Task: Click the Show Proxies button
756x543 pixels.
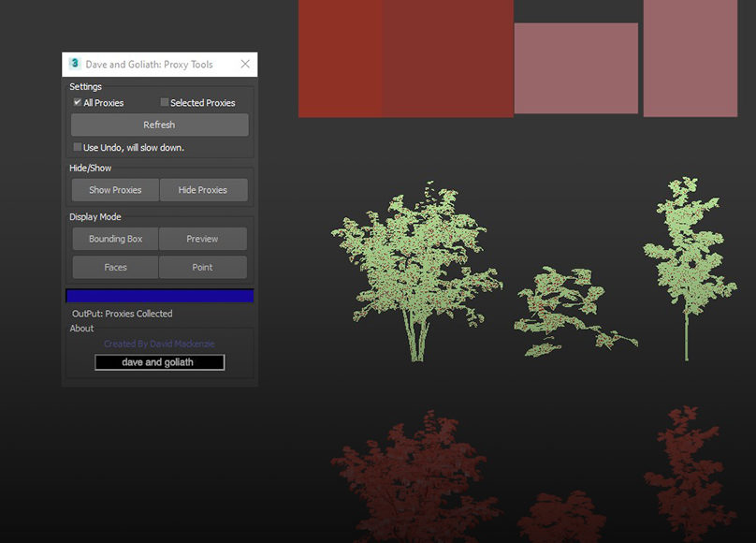Action: [x=115, y=190]
